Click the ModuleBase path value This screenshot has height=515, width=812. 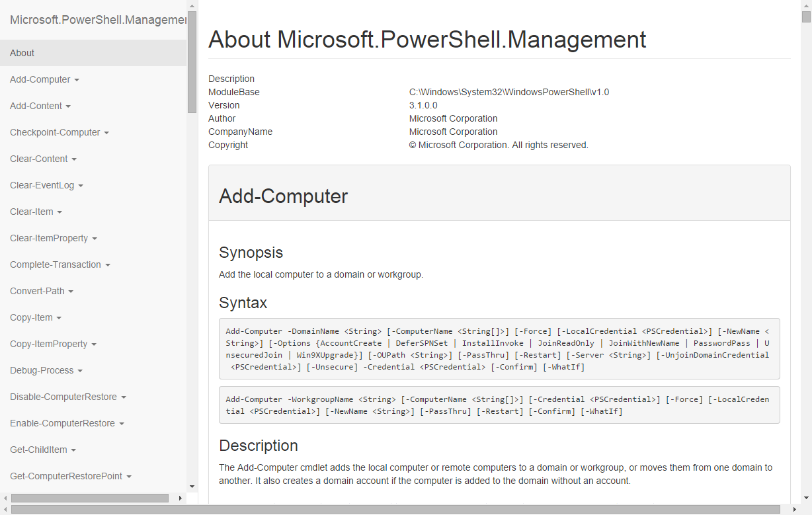pyautogui.click(x=509, y=92)
